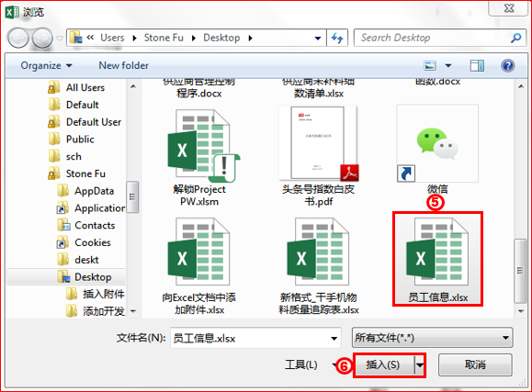Click 程序.docx file name text

pyautogui.click(x=199, y=94)
